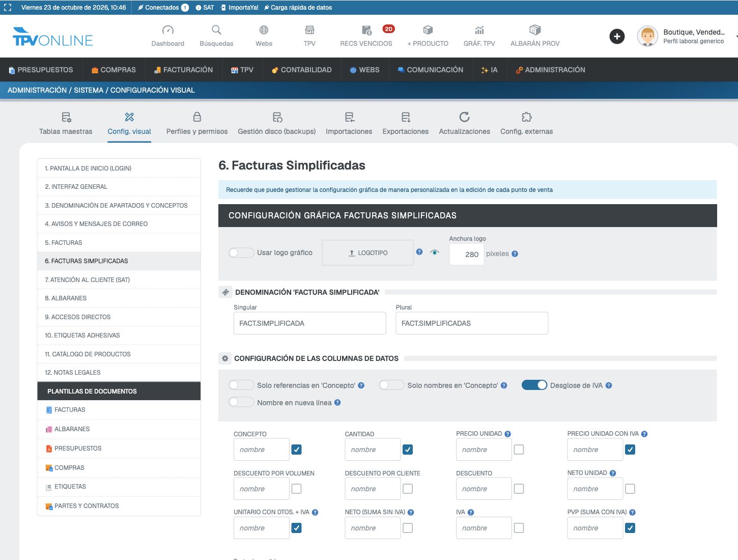Disable Desglose de IVA switch
This screenshot has height=560, width=738.
[534, 385]
